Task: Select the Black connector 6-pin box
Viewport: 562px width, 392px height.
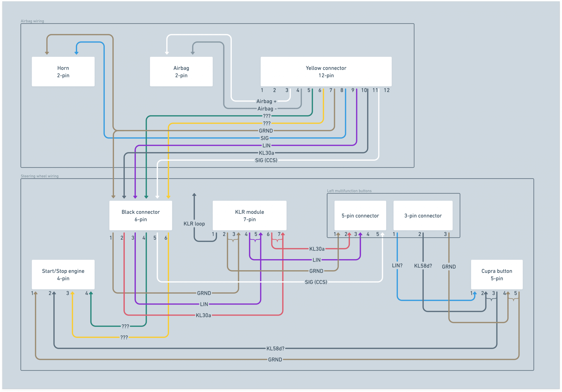Action: tap(140, 215)
